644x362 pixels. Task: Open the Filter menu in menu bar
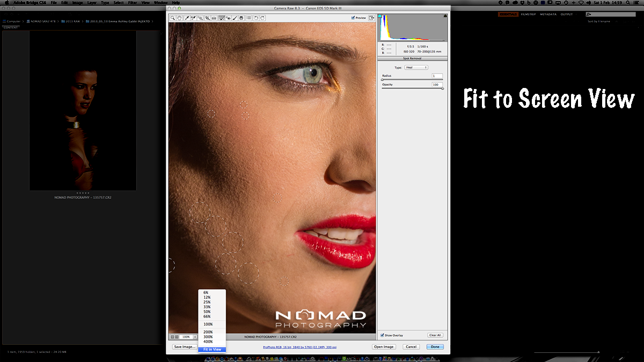[x=133, y=3]
